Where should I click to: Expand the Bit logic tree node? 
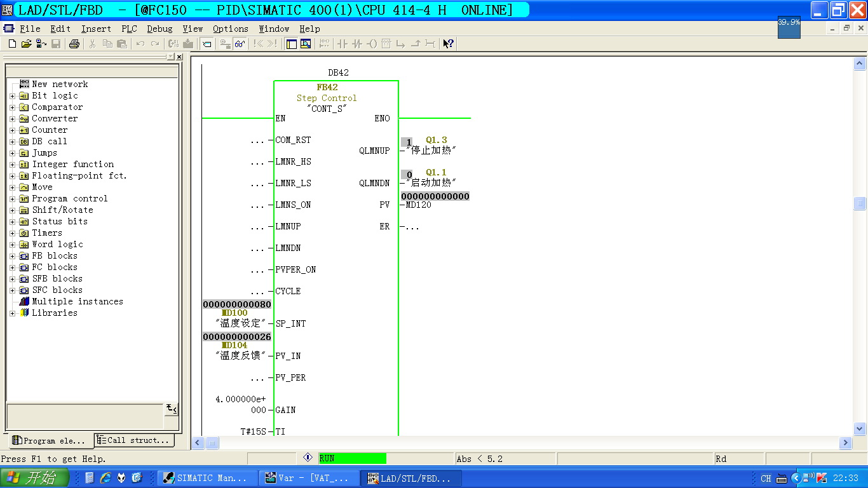coord(12,96)
